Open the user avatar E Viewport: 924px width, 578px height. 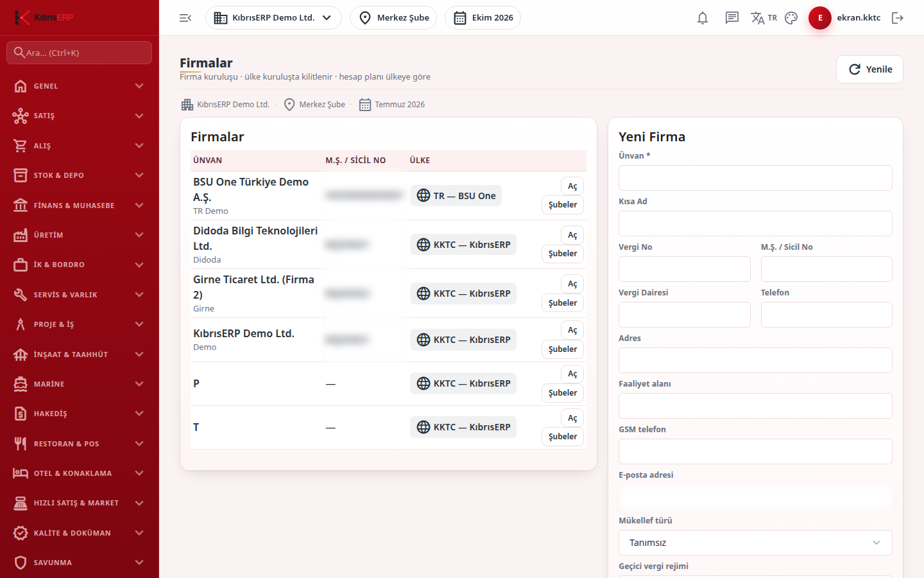pyautogui.click(x=820, y=18)
